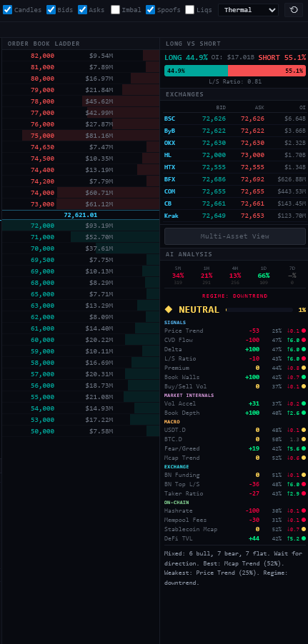Click the 72,000 bid level row
The height and width of the screenshot is (644, 308).
click(x=81, y=226)
